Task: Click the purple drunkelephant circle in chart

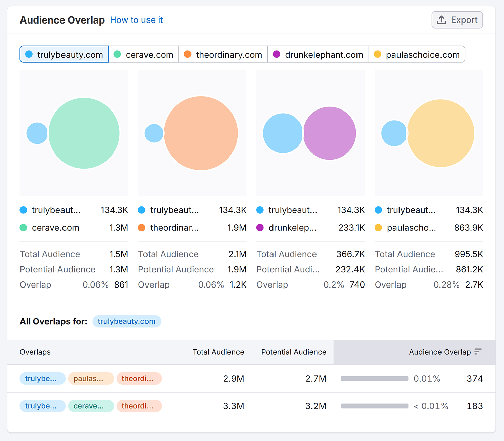Action: [x=330, y=133]
